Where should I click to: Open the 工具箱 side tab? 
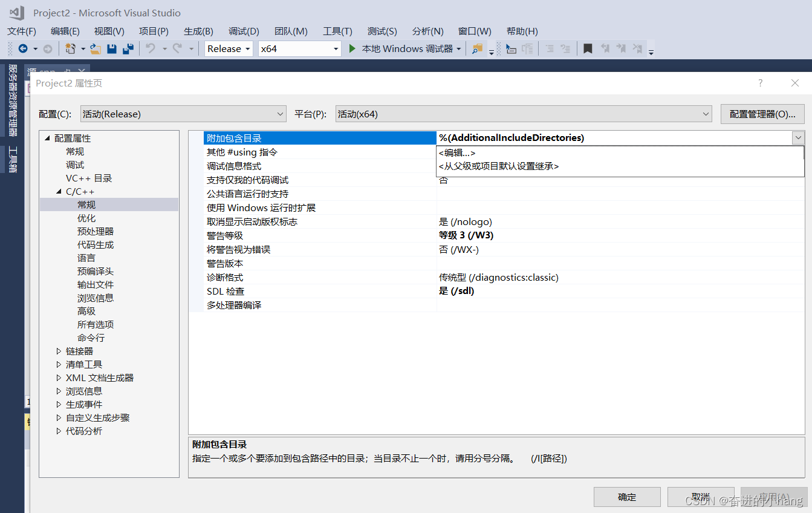13,160
